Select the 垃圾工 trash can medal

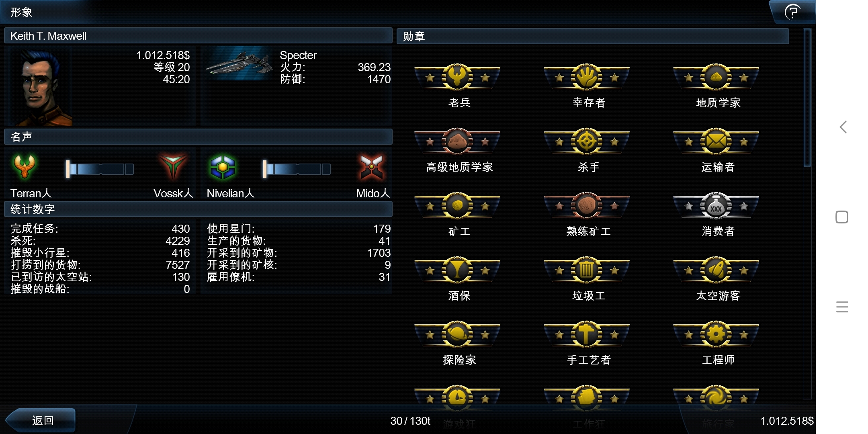587,270
